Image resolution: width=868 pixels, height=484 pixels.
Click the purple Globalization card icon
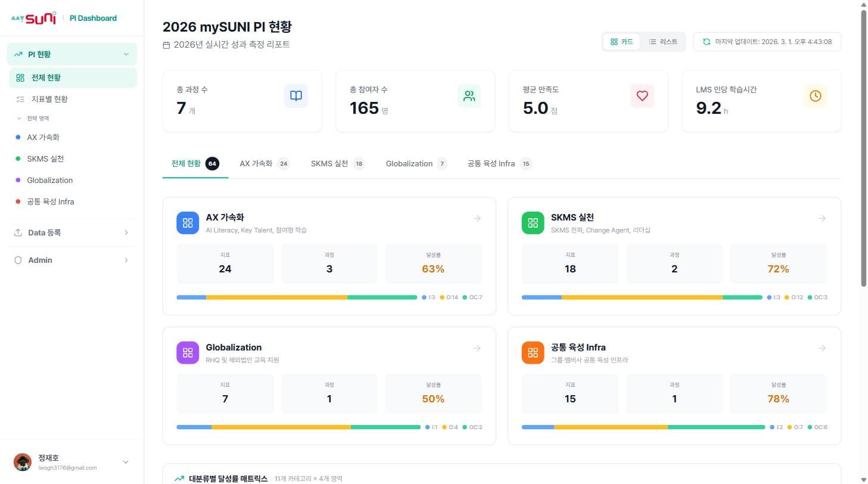188,352
